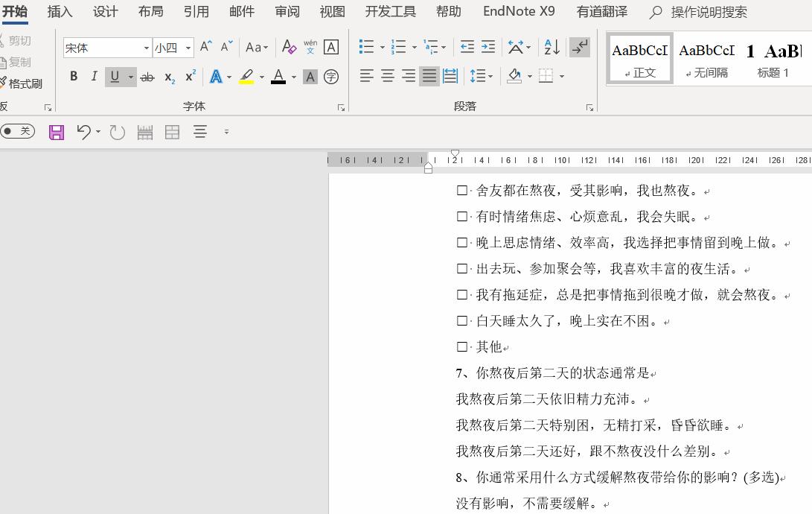Open the line spacing dropdown

tap(483, 77)
